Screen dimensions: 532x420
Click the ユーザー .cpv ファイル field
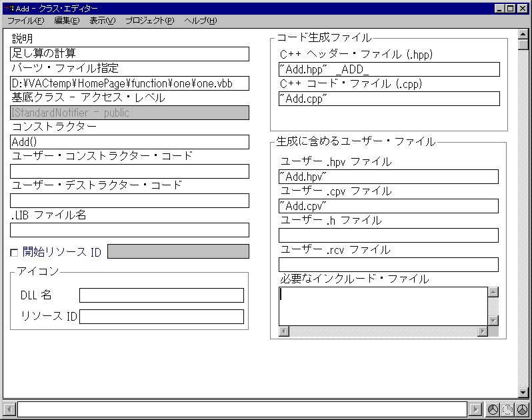(x=389, y=206)
